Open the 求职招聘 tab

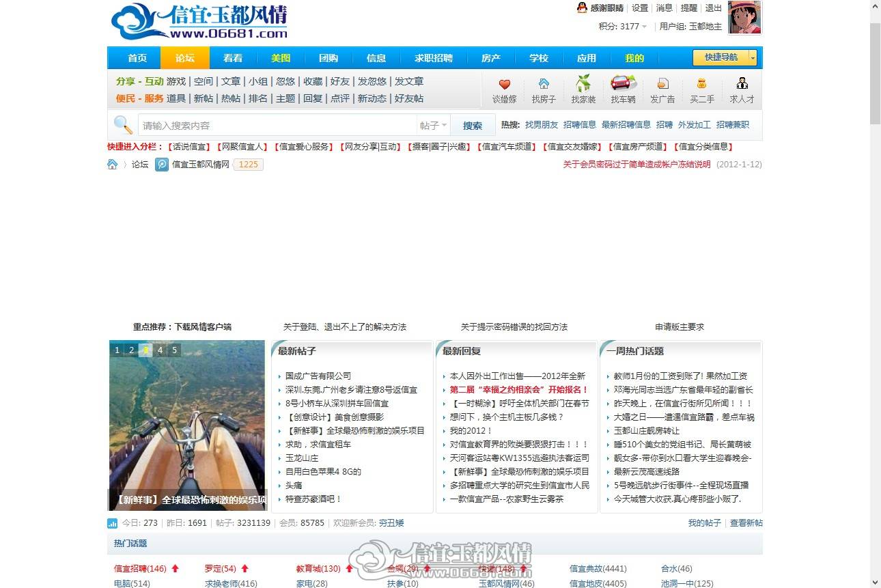click(x=434, y=58)
